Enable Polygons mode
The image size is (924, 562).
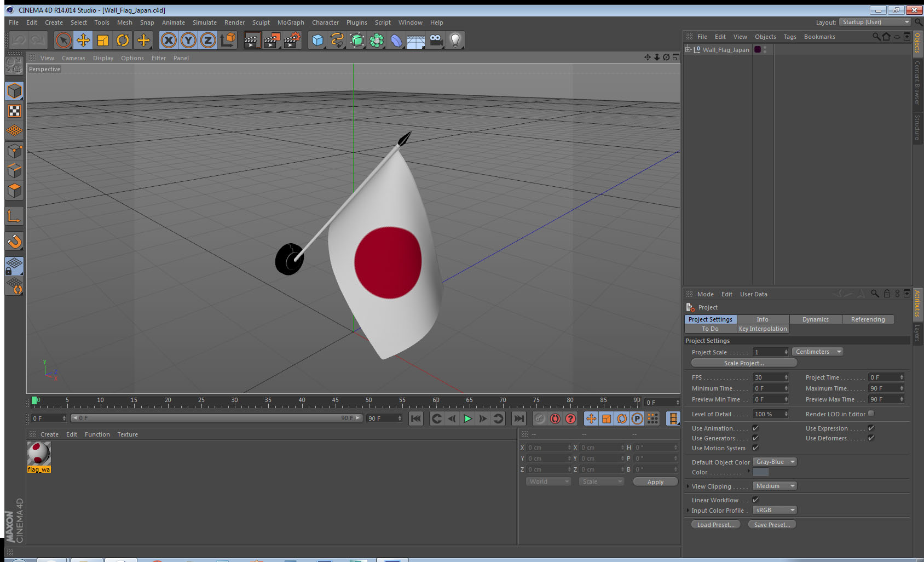[14, 191]
